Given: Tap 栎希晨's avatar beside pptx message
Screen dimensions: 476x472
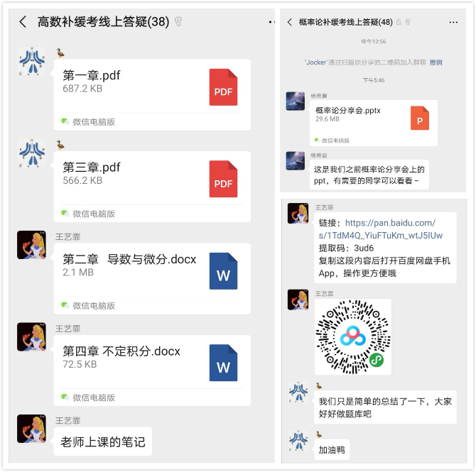Looking at the screenshot, I should click(296, 101).
